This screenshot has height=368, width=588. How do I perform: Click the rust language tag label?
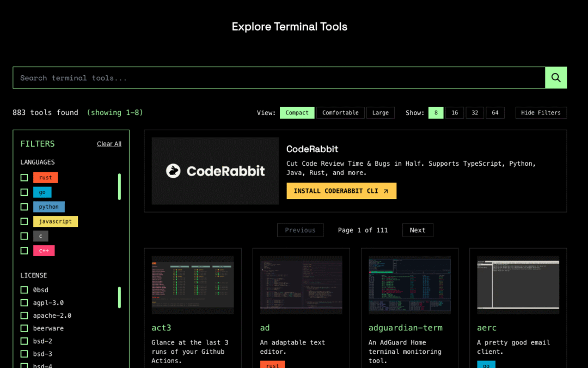[45, 178]
